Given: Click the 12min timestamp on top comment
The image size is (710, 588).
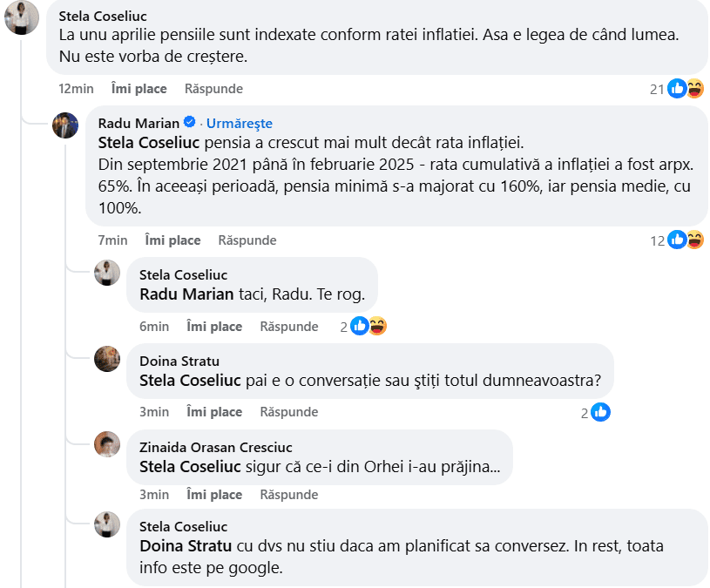Looking at the screenshot, I should tap(76, 89).
